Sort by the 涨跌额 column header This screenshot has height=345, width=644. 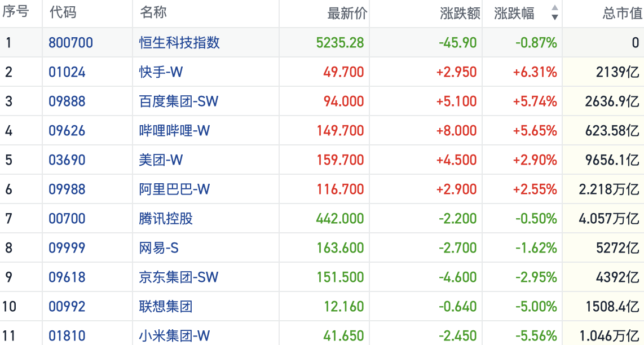click(460, 14)
